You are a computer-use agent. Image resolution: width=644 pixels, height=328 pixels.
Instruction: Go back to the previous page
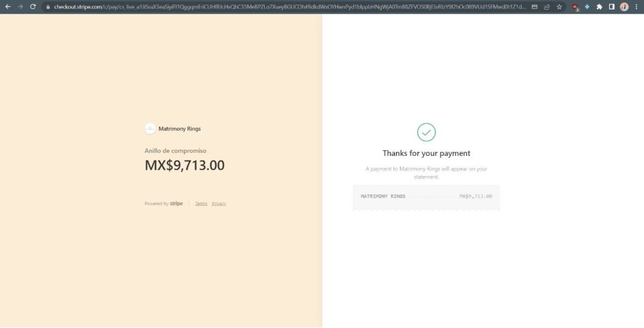[8, 6]
